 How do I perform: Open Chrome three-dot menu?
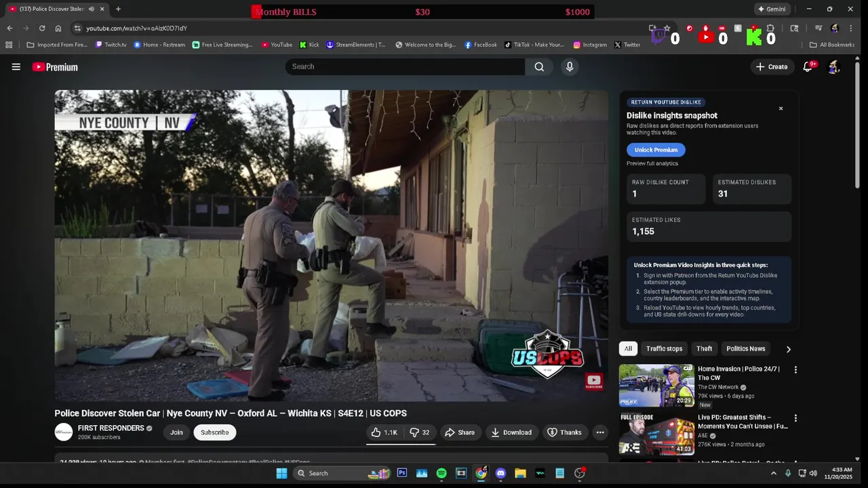[x=851, y=28]
